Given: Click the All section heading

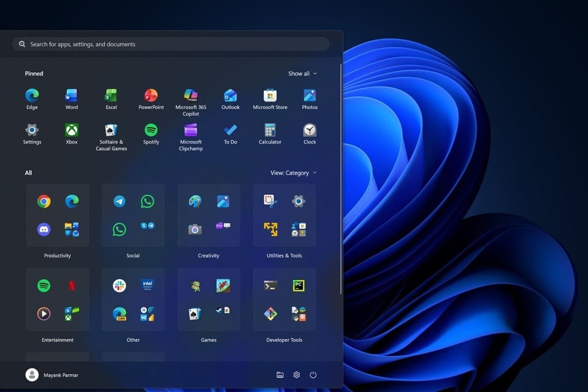Looking at the screenshot, I should coord(28,173).
